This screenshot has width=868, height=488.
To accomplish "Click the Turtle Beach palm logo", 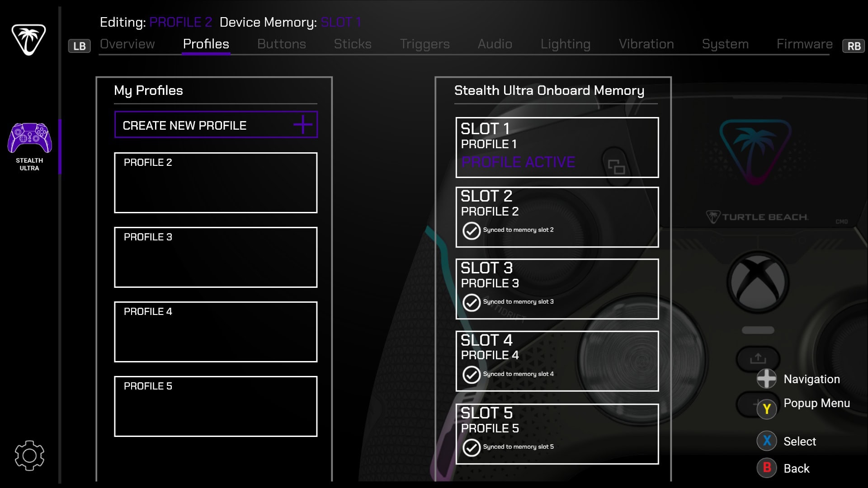I will 28,39.
